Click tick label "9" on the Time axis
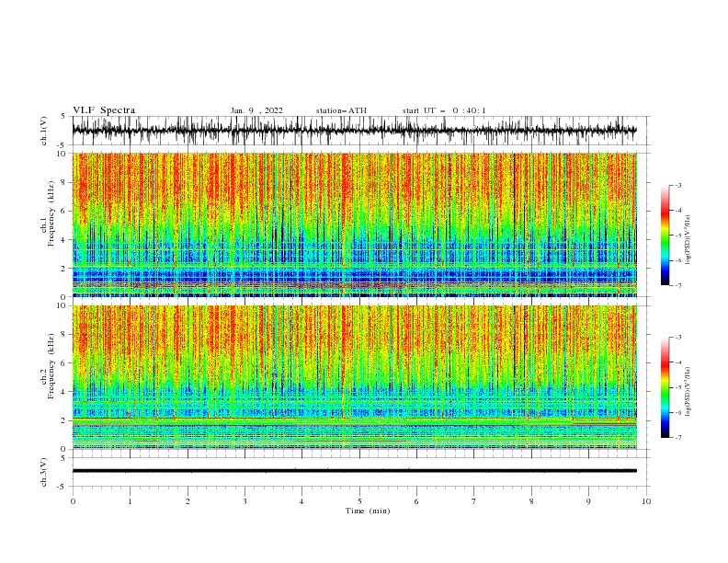The height and width of the screenshot is (563, 728). point(588,501)
